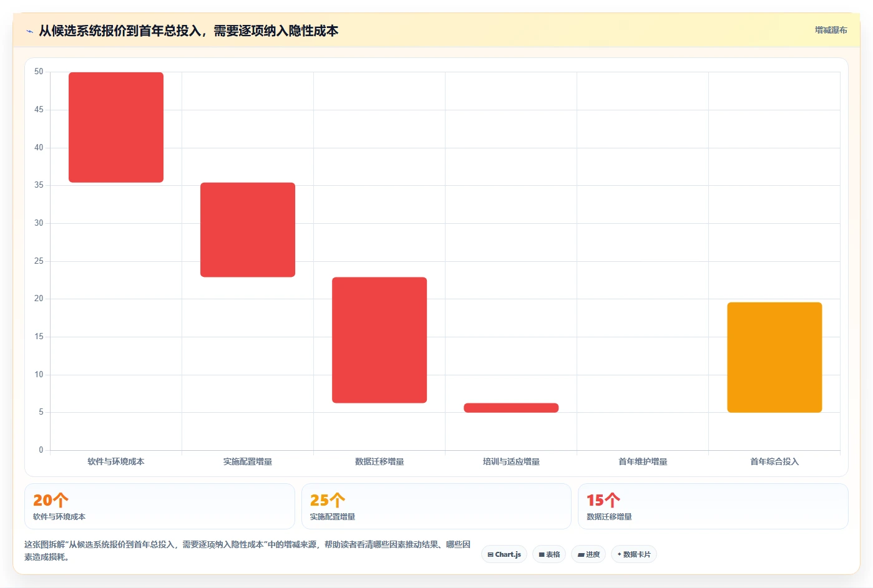This screenshot has height=588, width=873.
Task: Click the x-axis label 实施配置增量
Action: point(248,461)
